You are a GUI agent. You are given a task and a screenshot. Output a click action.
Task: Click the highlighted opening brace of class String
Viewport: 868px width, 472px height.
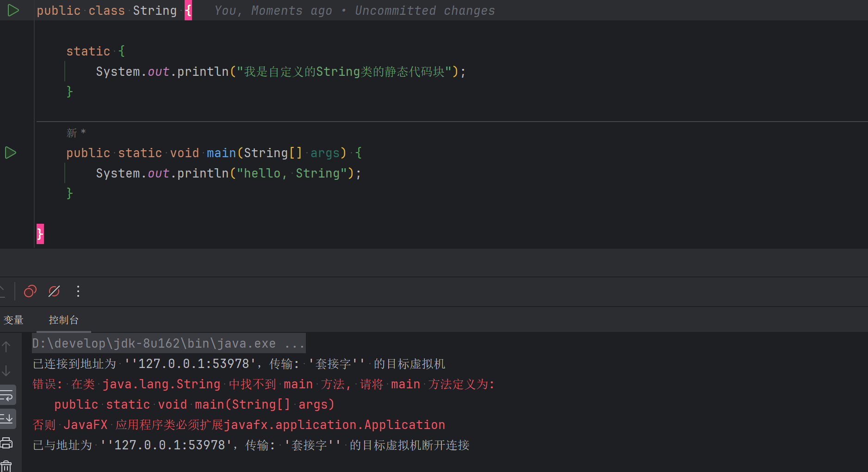click(x=188, y=11)
